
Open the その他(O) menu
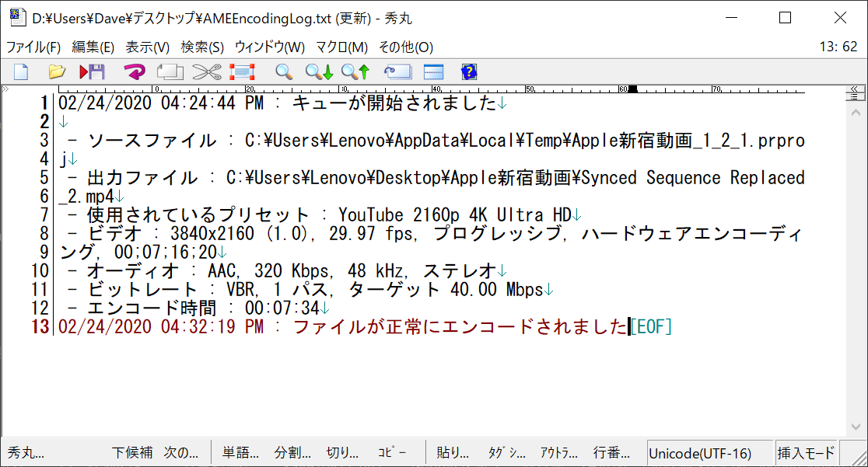[x=406, y=47]
